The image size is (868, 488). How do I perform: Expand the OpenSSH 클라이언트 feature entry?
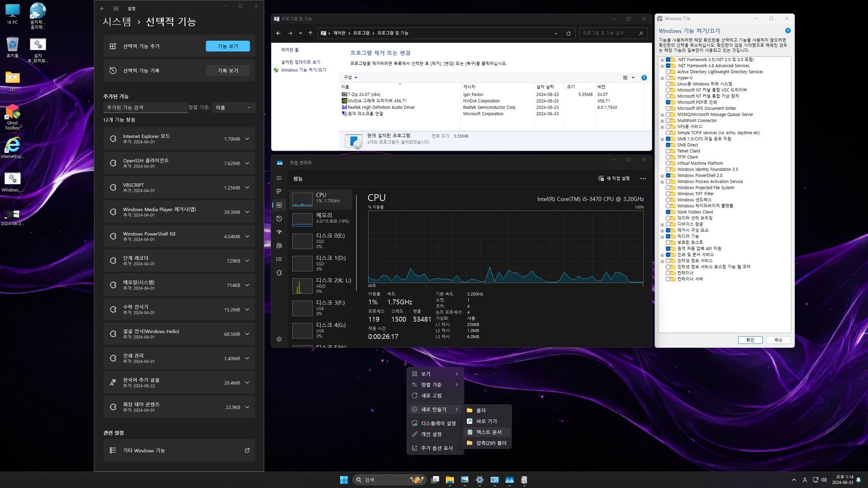(x=247, y=163)
